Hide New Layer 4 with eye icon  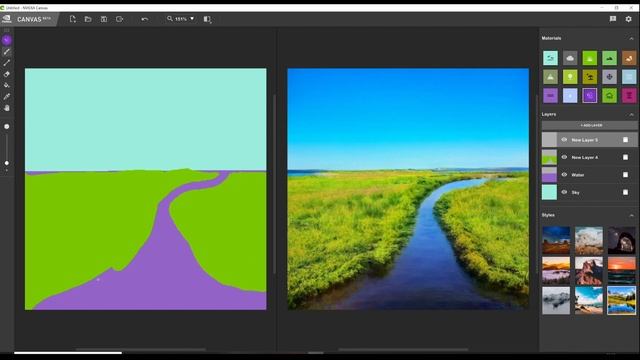click(564, 157)
